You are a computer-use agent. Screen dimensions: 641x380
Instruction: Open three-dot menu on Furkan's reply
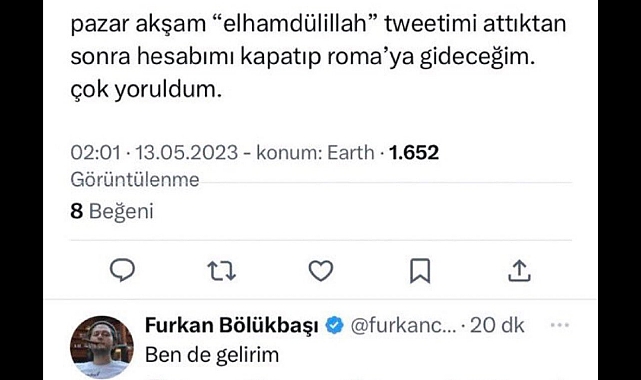click(x=560, y=325)
